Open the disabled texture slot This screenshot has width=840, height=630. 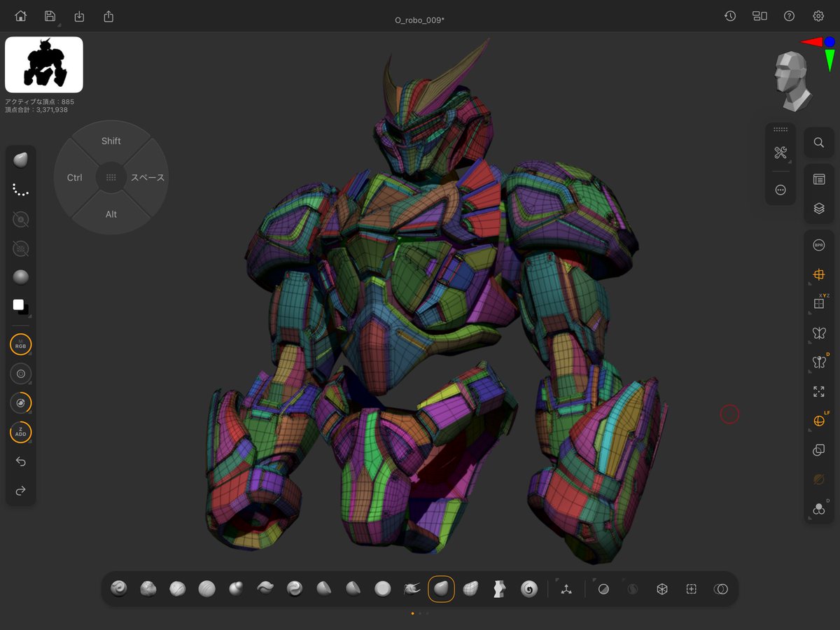click(21, 248)
